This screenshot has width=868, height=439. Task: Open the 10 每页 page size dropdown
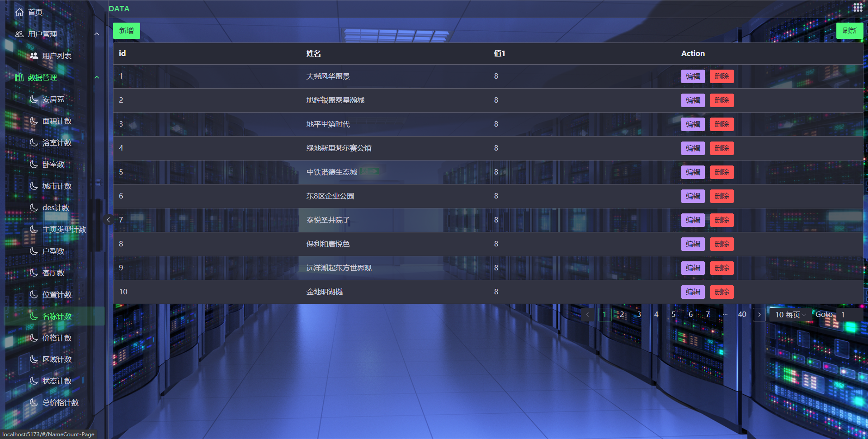791,315
